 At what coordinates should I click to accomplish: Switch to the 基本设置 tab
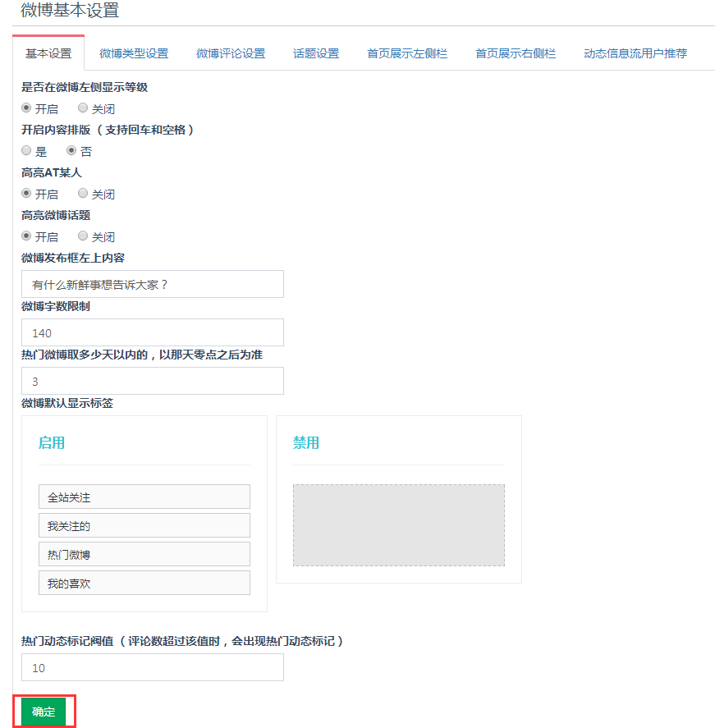48,53
